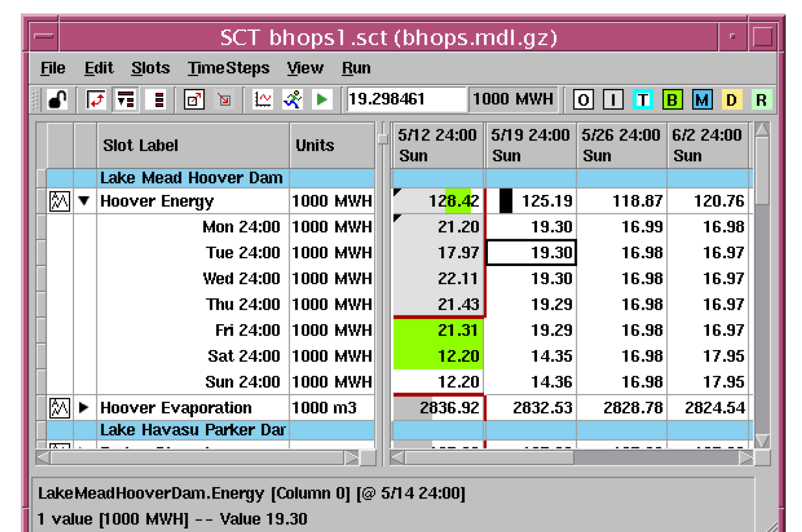802x532 pixels.
Task: Click the running man icon
Action: point(292,100)
